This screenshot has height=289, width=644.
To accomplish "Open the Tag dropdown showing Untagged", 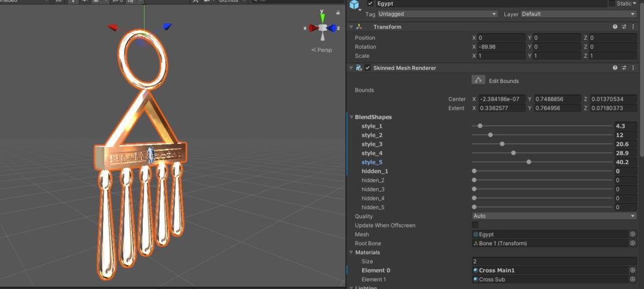I will (438, 14).
